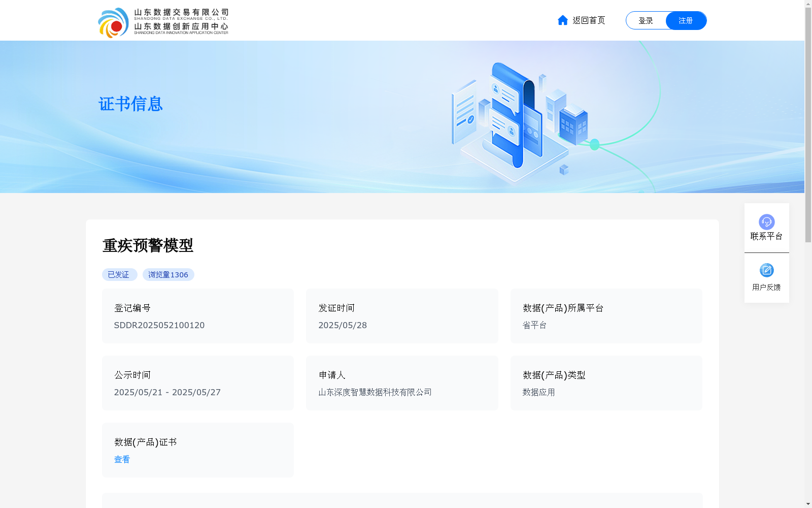
Task: Select issue date 2025/05/28
Action: [343, 325]
